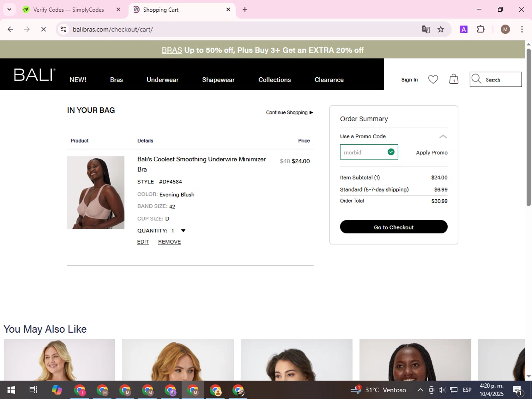
Task: Click the BALI logo
Action: coord(34,75)
